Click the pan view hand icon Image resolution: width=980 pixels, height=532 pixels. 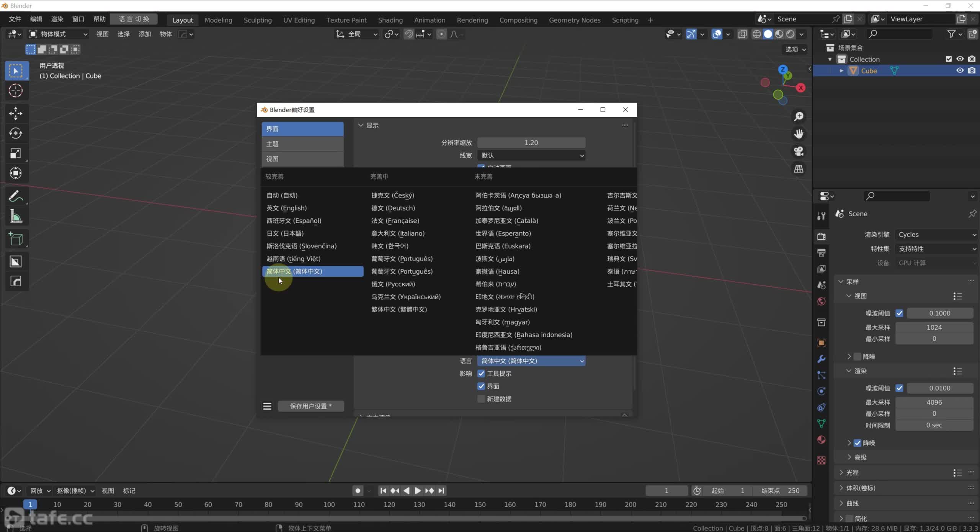(799, 134)
